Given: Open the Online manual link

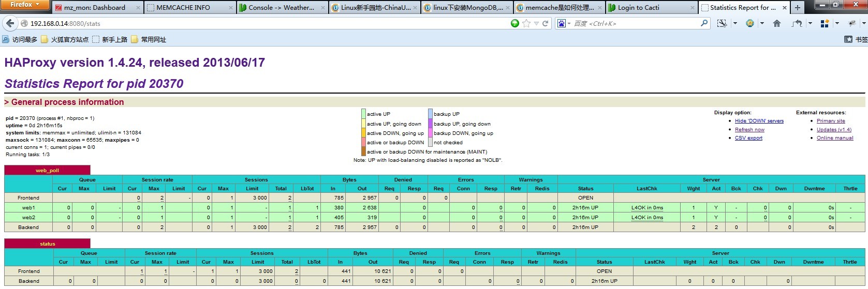Looking at the screenshot, I should [835, 138].
